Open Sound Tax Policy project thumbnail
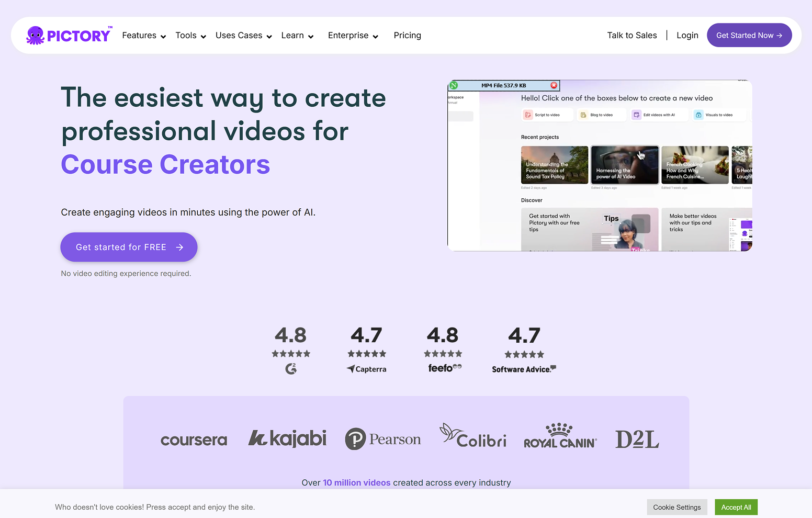 coord(555,165)
